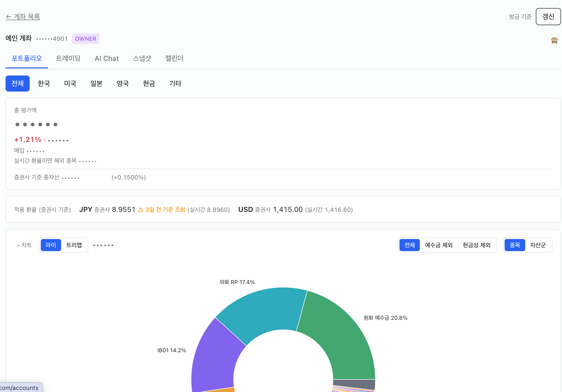Screen dimensions: 562x392
Task: Filter holdings by 한국
Action: click(44, 83)
